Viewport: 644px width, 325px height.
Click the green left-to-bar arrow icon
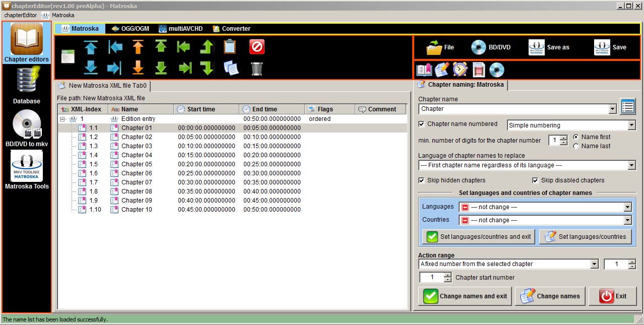point(184,47)
